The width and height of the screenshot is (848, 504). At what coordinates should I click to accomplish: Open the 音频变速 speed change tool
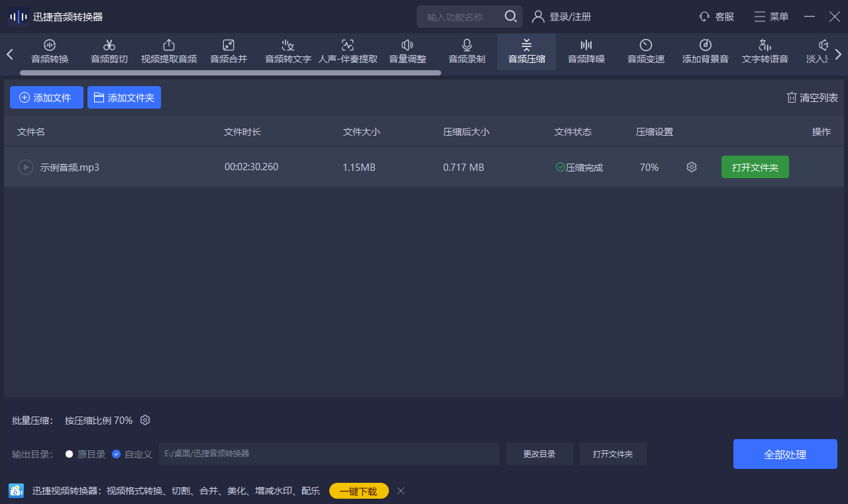tap(646, 52)
